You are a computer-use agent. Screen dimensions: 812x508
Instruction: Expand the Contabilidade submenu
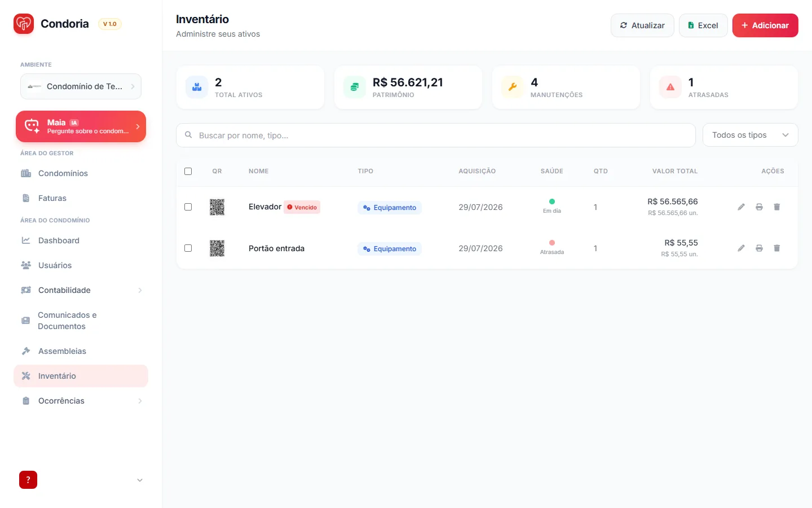pyautogui.click(x=81, y=290)
